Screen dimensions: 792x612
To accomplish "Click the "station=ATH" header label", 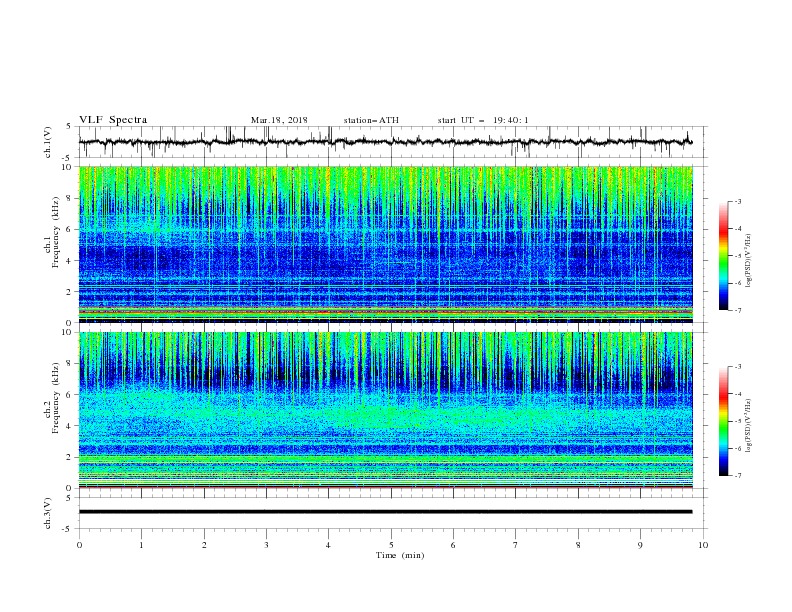I will (371, 120).
